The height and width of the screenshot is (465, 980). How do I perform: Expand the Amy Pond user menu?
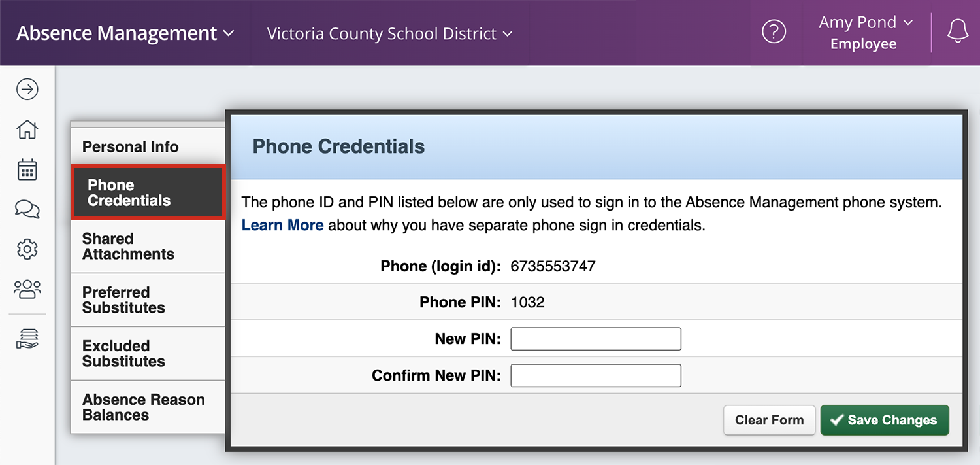tap(865, 33)
